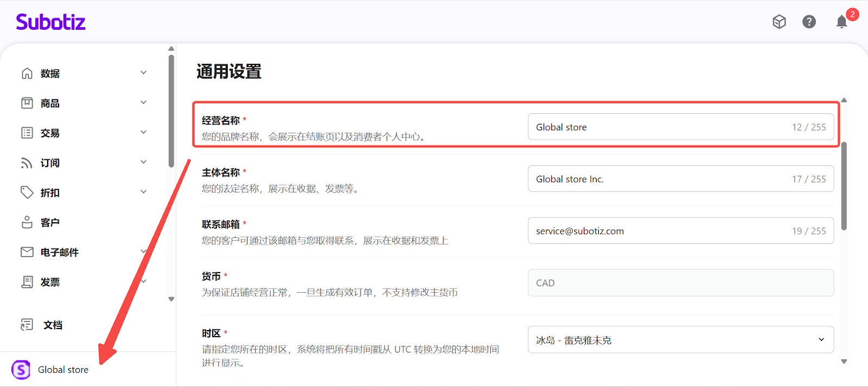
Task: Click the 数据 home icon
Action: [27, 73]
